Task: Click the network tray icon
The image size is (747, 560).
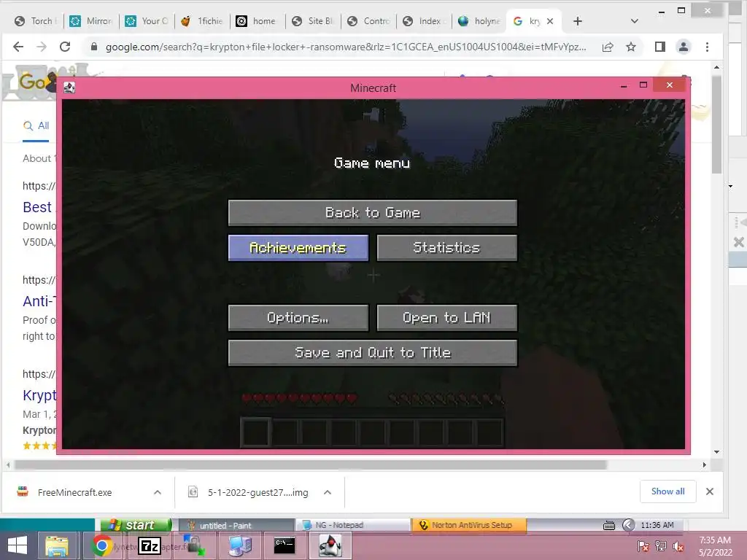Action: pos(661,546)
